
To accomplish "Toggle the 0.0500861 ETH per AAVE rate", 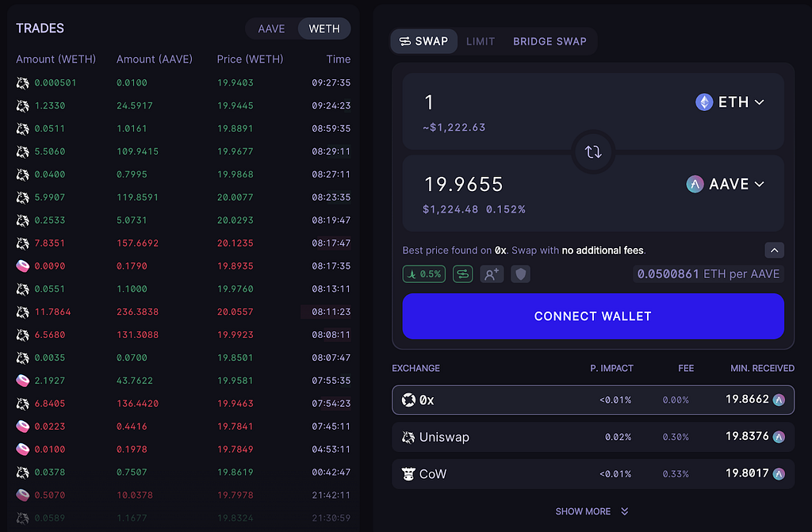I will [x=708, y=274].
